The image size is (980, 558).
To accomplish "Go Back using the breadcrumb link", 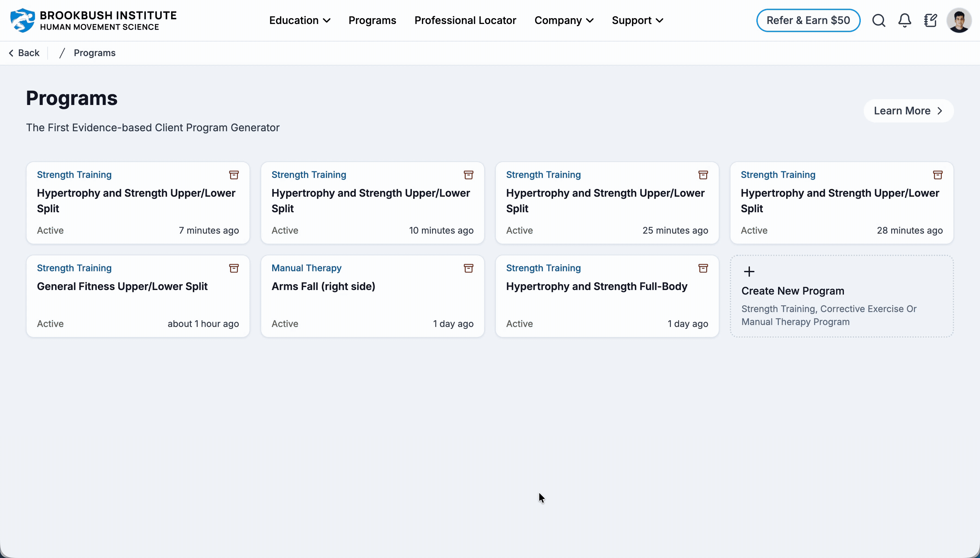I will [x=24, y=53].
